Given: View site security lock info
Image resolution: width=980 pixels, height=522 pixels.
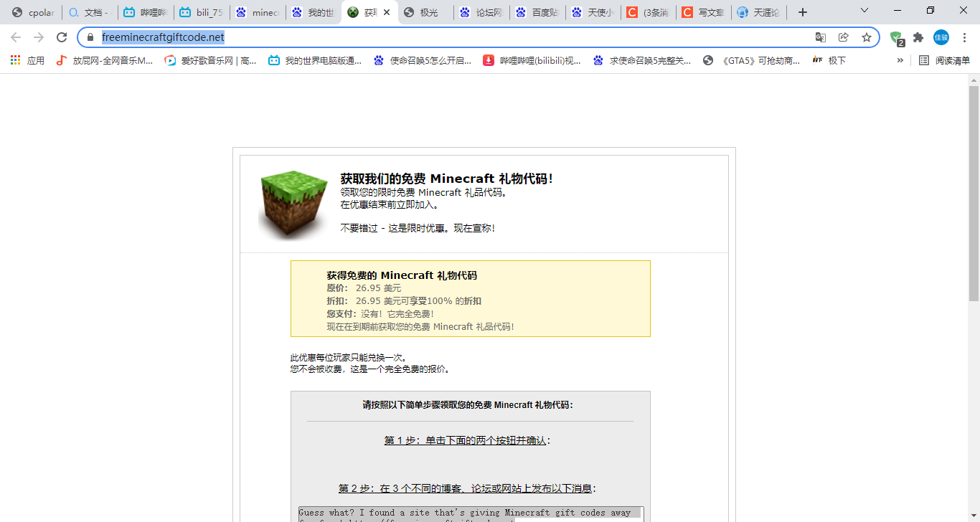Looking at the screenshot, I should pos(90,37).
